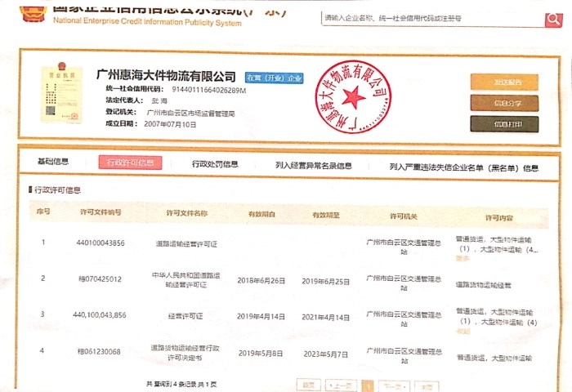The height and width of the screenshot is (392, 572).
Task: Click permit number 440,100,043,856 in row 3
Action: click(x=100, y=314)
